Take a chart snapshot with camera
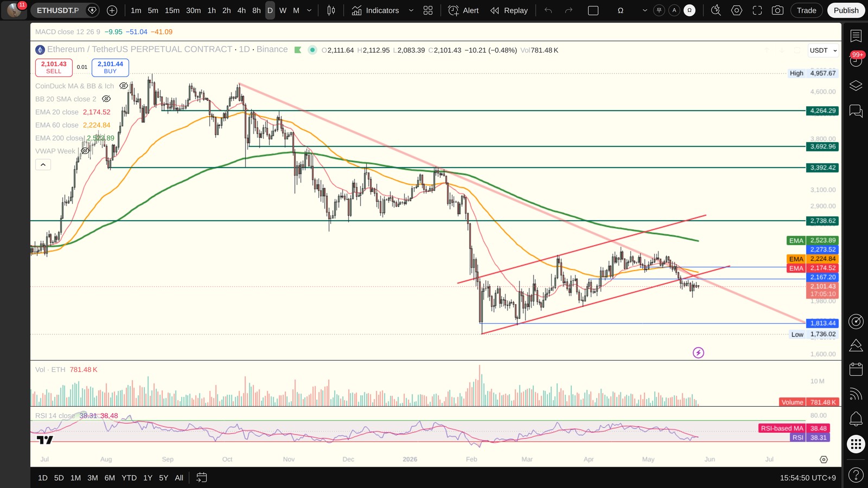Image resolution: width=868 pixels, height=488 pixels. (x=777, y=10)
